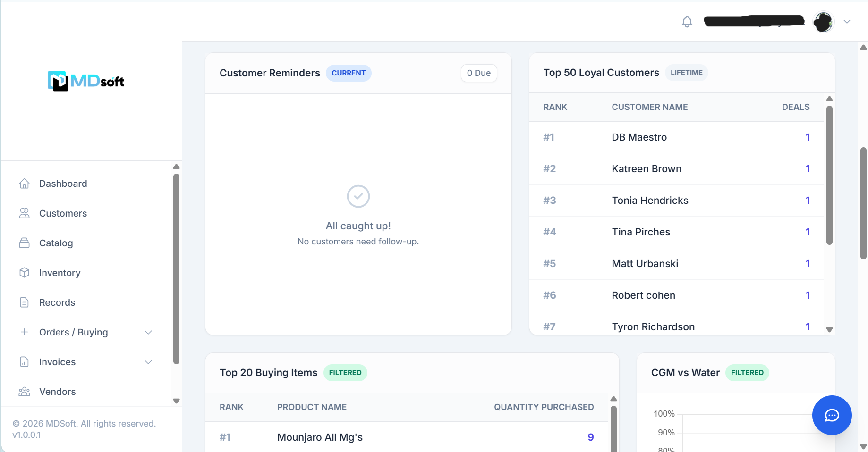This screenshot has height=452, width=868.
Task: Click the main page scrollbar thumb
Action: pos(863,203)
